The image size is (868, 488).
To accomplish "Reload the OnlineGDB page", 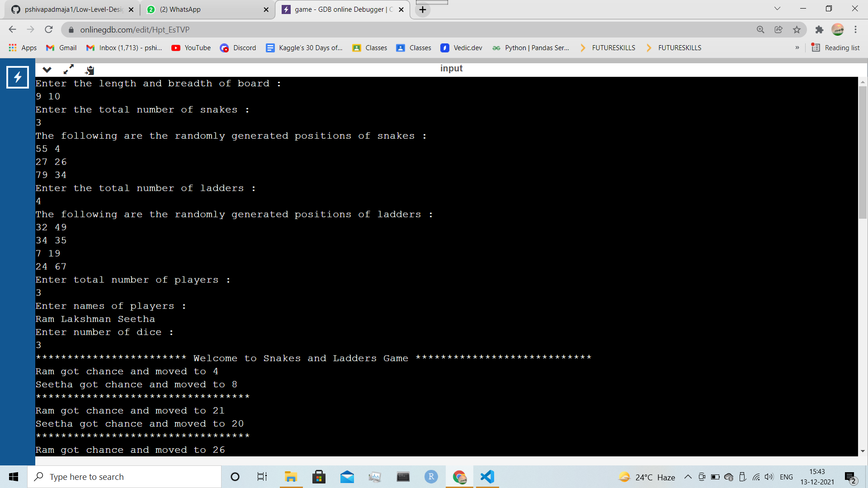I will [49, 30].
